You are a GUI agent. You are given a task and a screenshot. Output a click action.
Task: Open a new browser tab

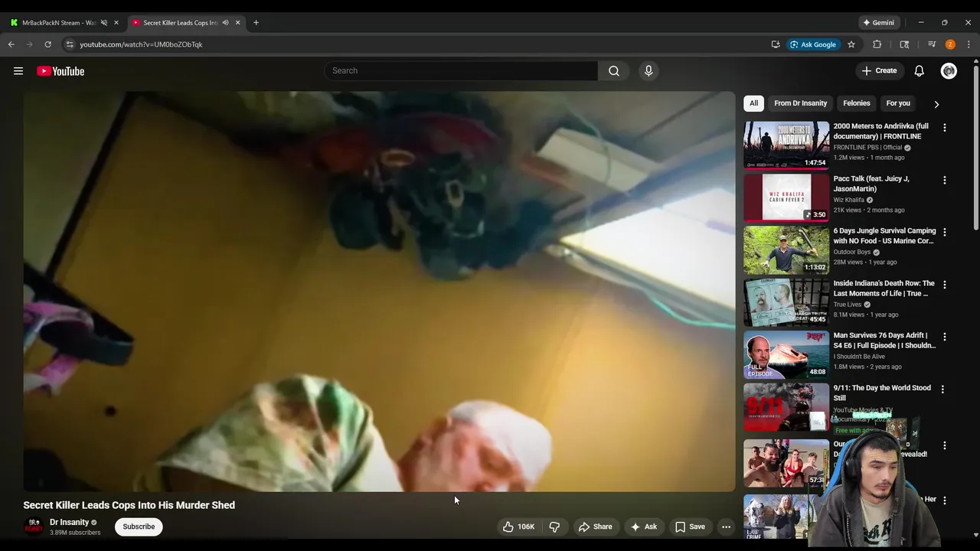tap(256, 23)
